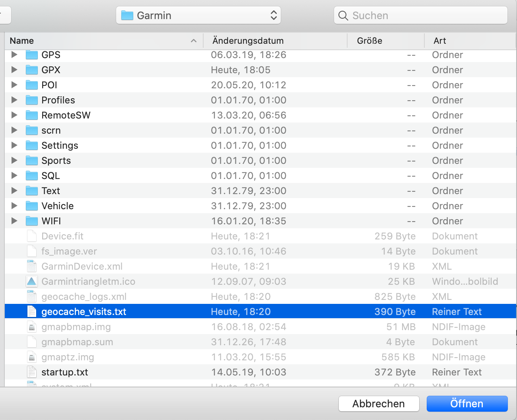Screen dimensions: 517x420
Task: Click the Device.fit document icon
Action: [x=32, y=236]
